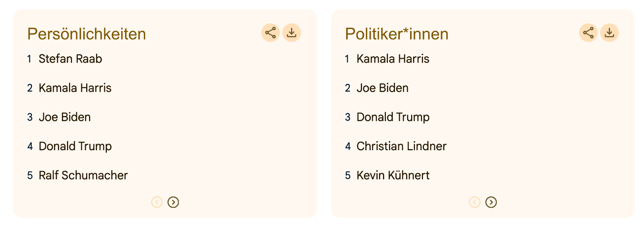Screen dimensions: 644x228
Task: Open Stefan Raab in Persönlichkeiten
Action: [x=70, y=59]
